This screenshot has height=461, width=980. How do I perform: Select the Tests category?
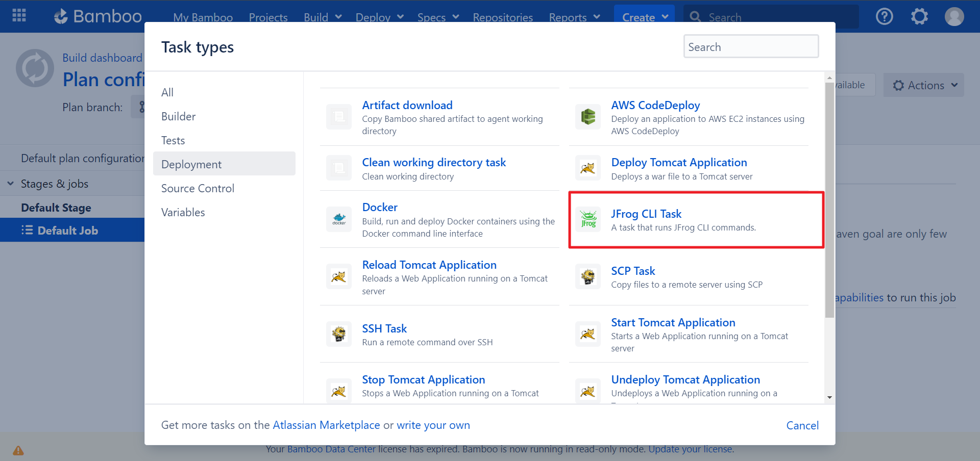point(224,140)
